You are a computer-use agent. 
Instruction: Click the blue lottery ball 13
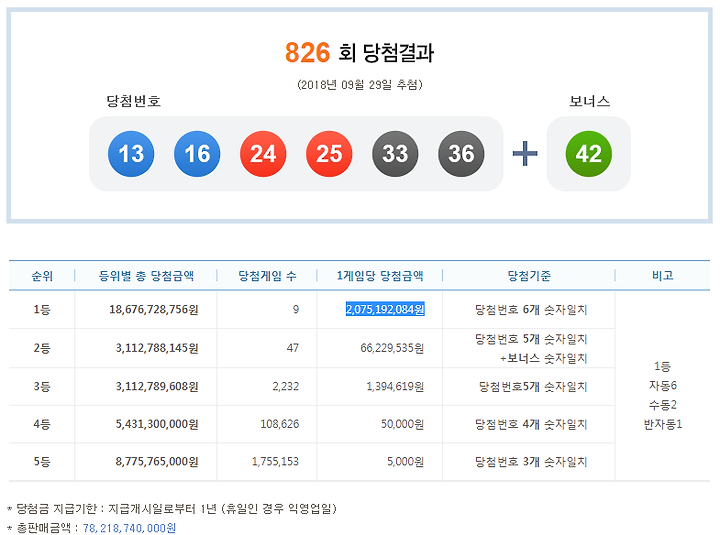tap(131, 154)
